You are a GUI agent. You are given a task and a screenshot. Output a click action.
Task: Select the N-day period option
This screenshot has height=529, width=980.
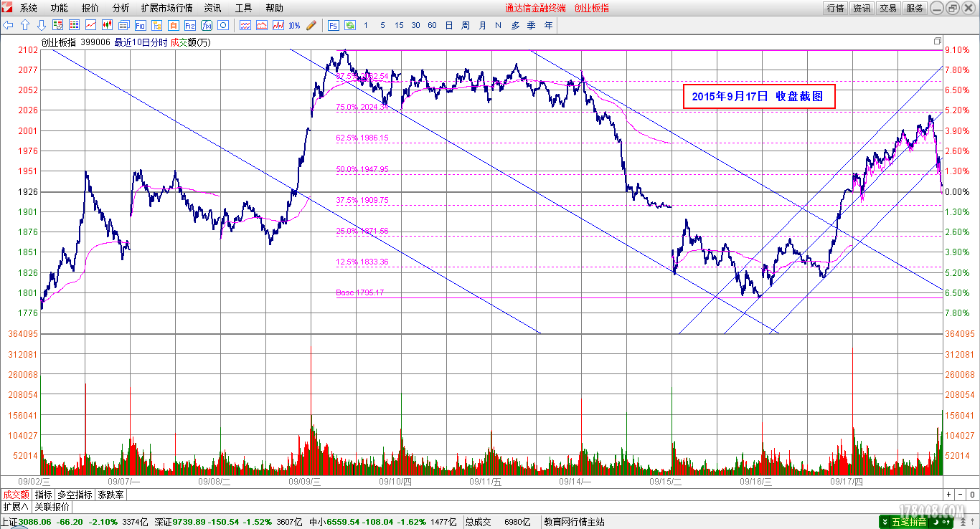tap(498, 25)
